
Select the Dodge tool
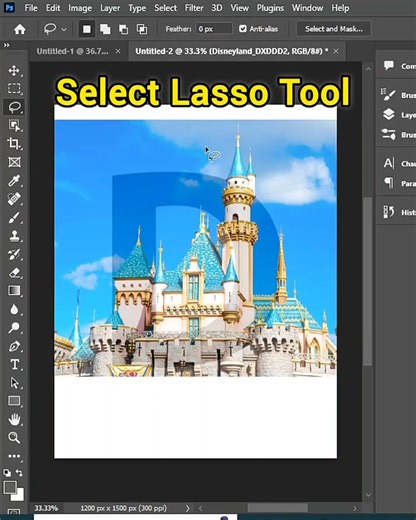14,328
